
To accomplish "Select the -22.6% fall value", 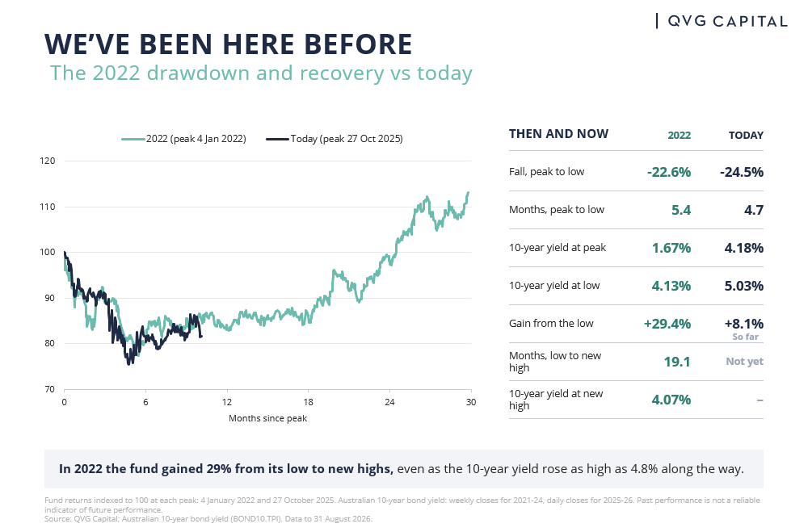I will click(669, 172).
